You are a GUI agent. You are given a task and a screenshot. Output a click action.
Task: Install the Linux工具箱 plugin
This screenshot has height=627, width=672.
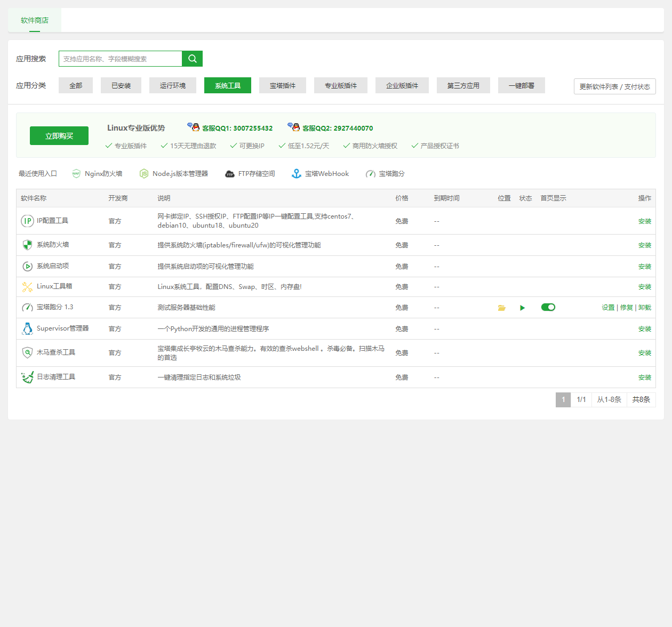pos(644,287)
